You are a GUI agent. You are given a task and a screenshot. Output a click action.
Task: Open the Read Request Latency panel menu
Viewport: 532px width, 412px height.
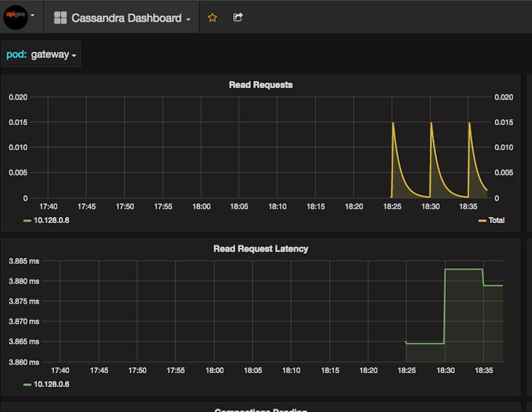coord(261,249)
